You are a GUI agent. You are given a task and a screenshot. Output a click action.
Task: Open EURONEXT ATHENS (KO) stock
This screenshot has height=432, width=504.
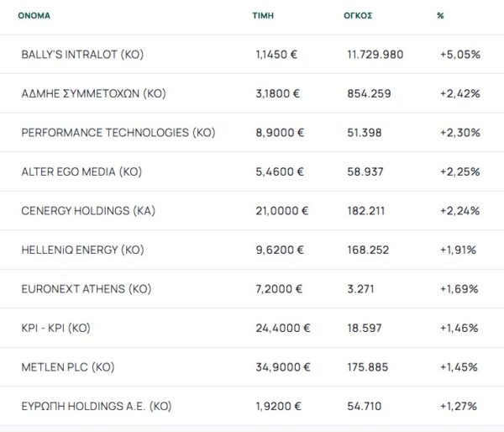(x=86, y=289)
